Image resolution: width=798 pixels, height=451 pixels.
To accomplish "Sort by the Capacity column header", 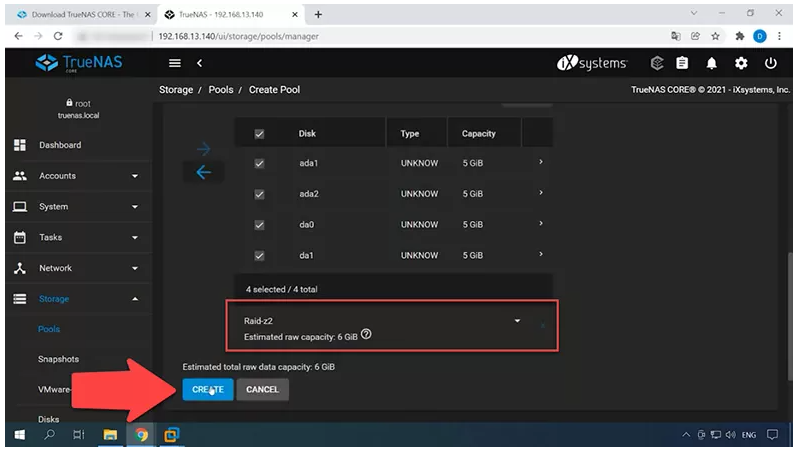I will pos(478,133).
